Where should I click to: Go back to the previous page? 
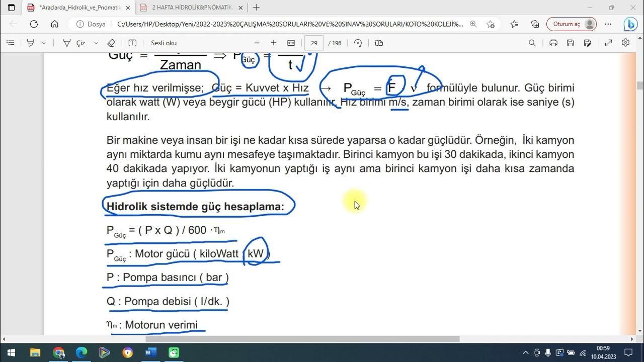(x=13, y=24)
